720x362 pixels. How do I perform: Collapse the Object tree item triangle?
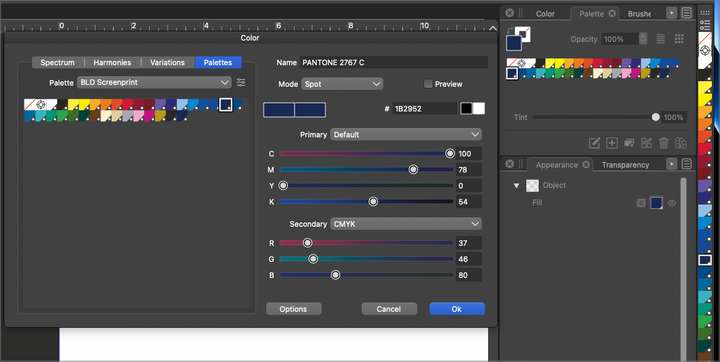point(516,186)
